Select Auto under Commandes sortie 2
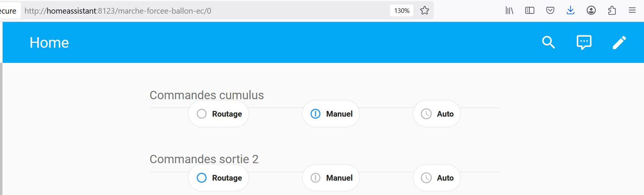644x195 pixels. click(x=437, y=178)
